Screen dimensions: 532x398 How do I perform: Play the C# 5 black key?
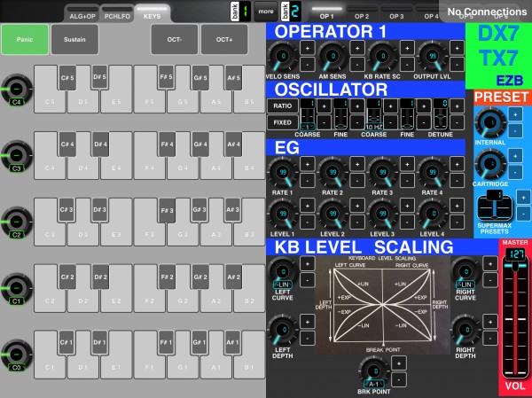coord(67,78)
